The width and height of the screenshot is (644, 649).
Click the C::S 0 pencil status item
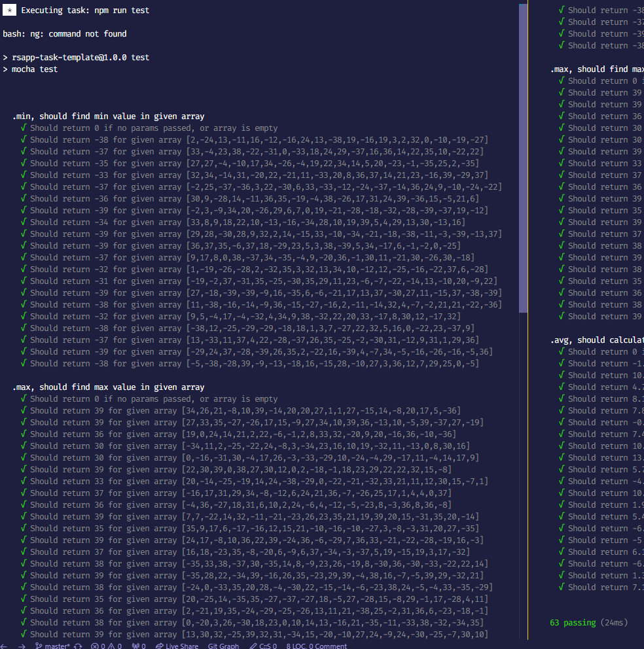pyautogui.click(x=263, y=646)
